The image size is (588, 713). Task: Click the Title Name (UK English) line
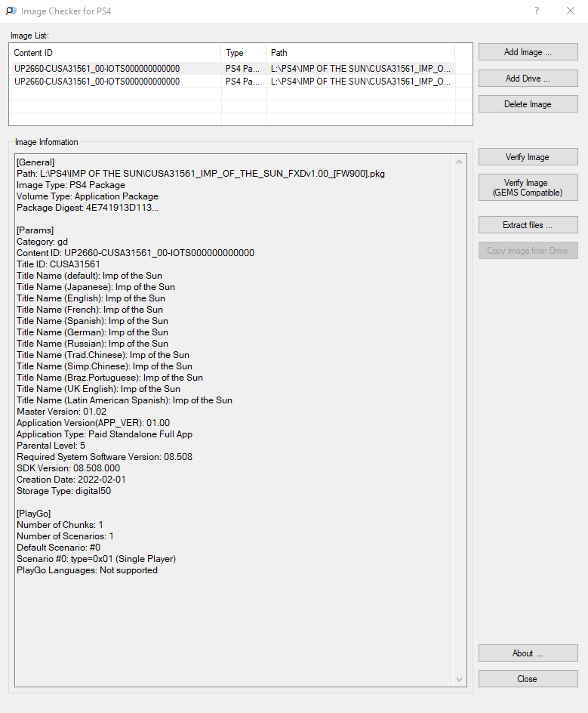point(99,389)
